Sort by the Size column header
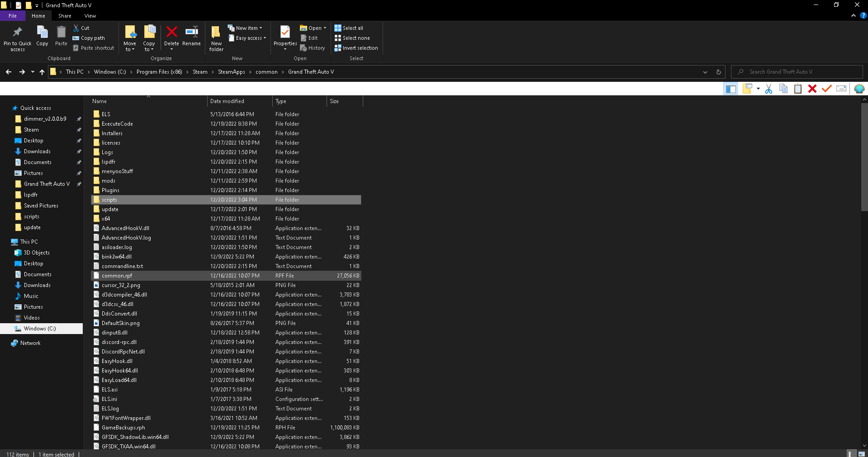868x457 pixels. coord(345,101)
